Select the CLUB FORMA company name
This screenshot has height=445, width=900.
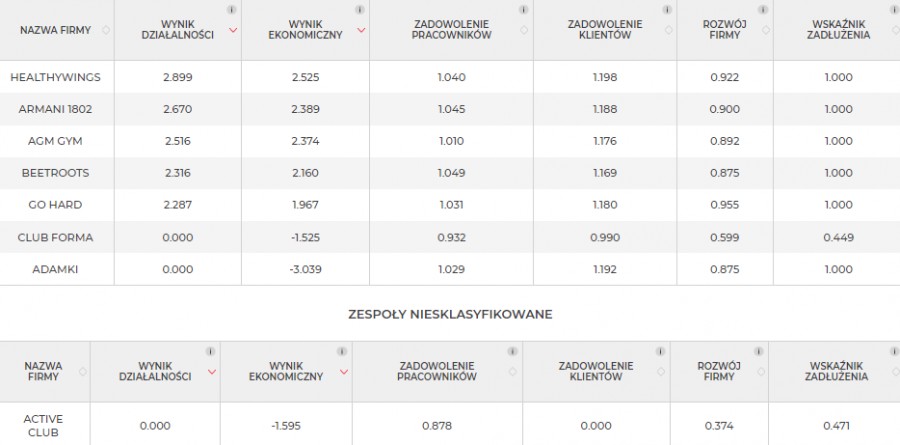56,237
